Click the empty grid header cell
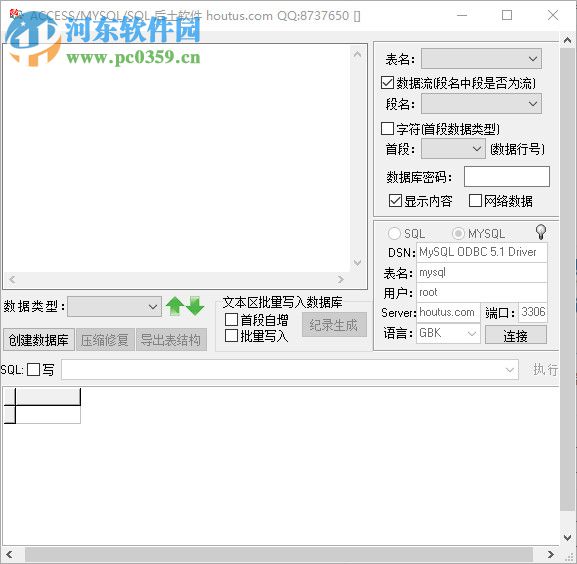The height and width of the screenshot is (564, 577). pos(48,397)
